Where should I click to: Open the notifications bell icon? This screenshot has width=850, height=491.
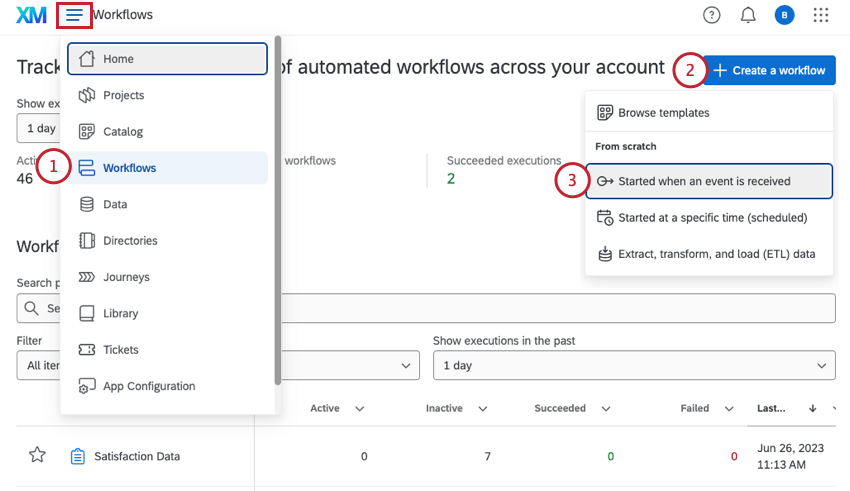(x=748, y=15)
